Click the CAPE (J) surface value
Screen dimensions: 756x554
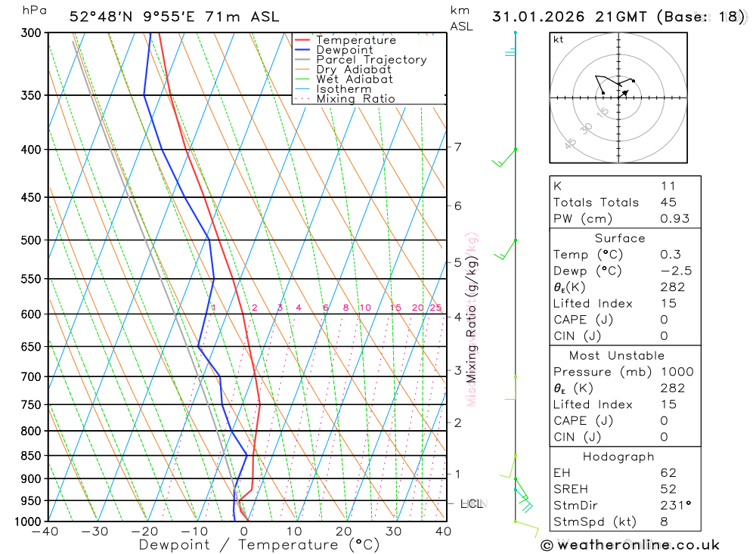664,320
